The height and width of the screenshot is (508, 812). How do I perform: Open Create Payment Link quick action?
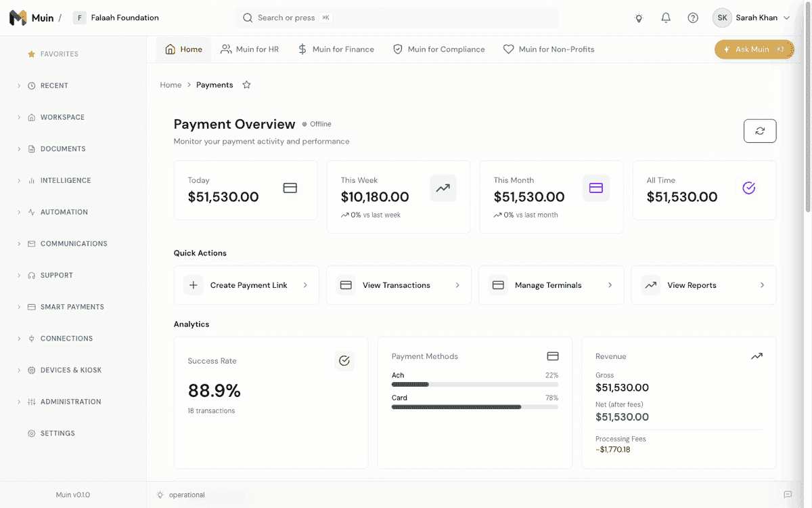246,285
